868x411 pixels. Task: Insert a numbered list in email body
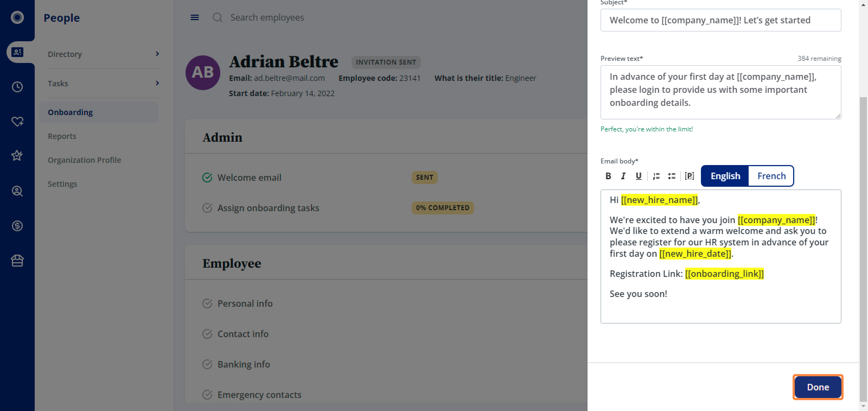(x=656, y=176)
